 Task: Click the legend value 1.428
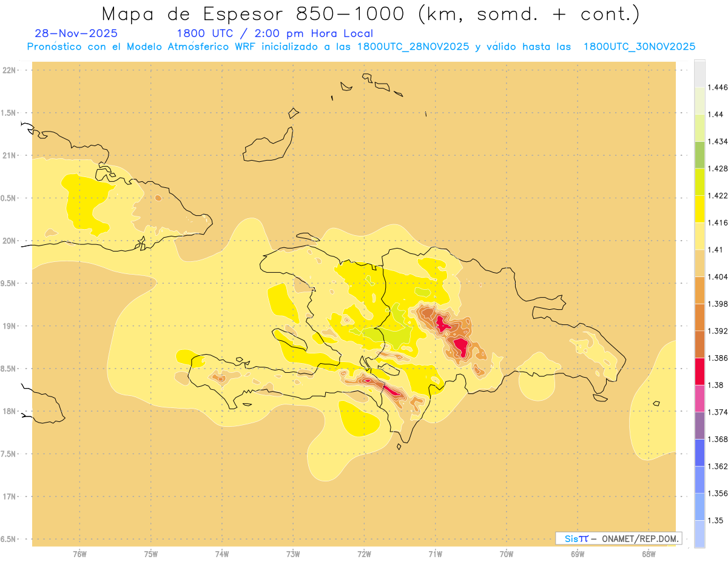(718, 169)
